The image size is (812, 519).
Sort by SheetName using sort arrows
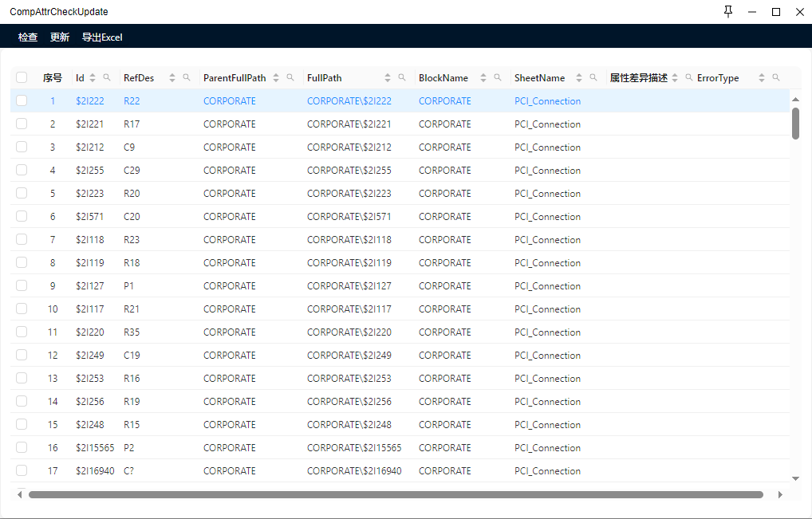coord(579,78)
